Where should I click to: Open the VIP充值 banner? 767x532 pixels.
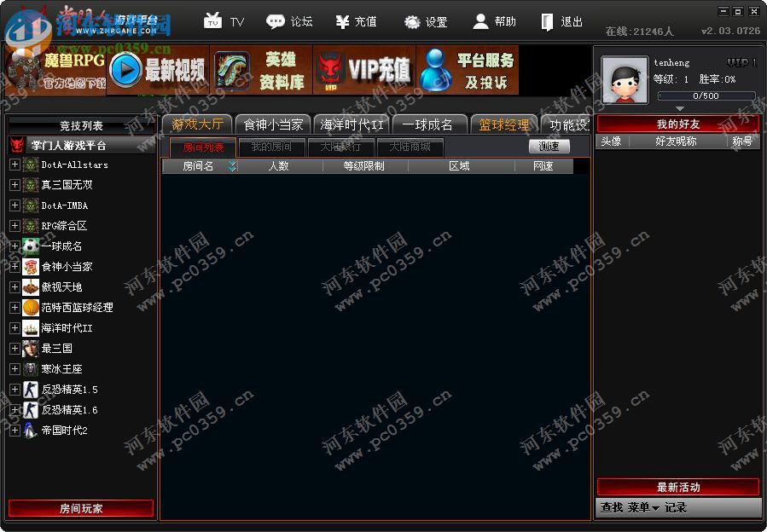point(362,68)
